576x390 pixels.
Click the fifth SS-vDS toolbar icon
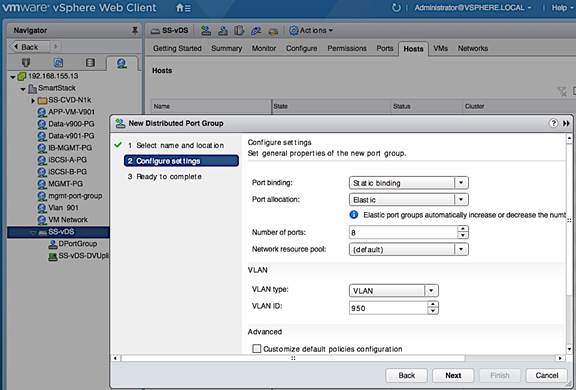273,31
